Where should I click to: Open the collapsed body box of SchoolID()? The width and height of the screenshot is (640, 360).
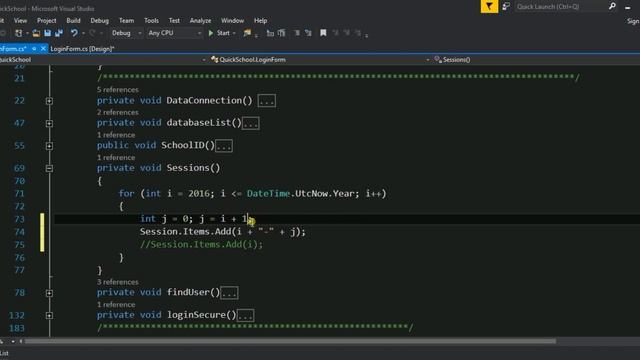[224, 146]
